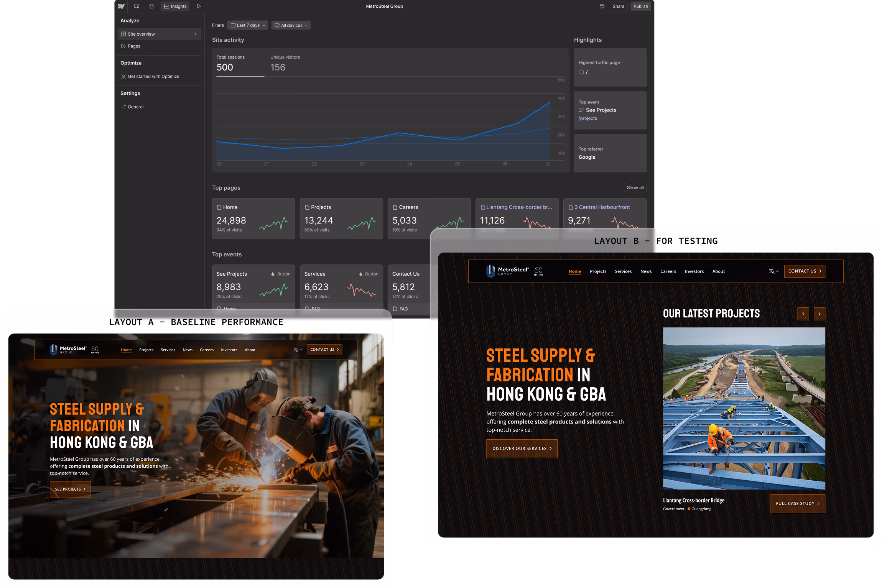Click Careers in Layout B navigation
Screen dimensions: 882x588
[668, 271]
